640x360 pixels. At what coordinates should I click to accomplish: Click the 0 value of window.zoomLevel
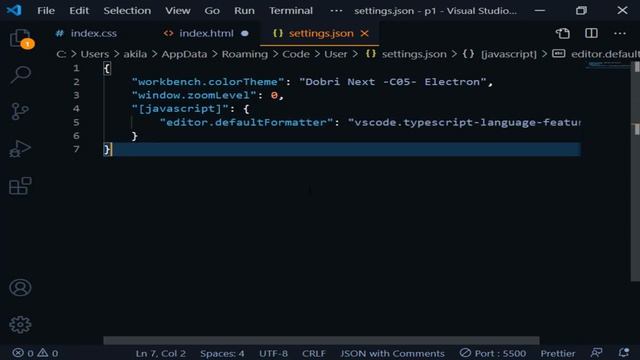274,96
